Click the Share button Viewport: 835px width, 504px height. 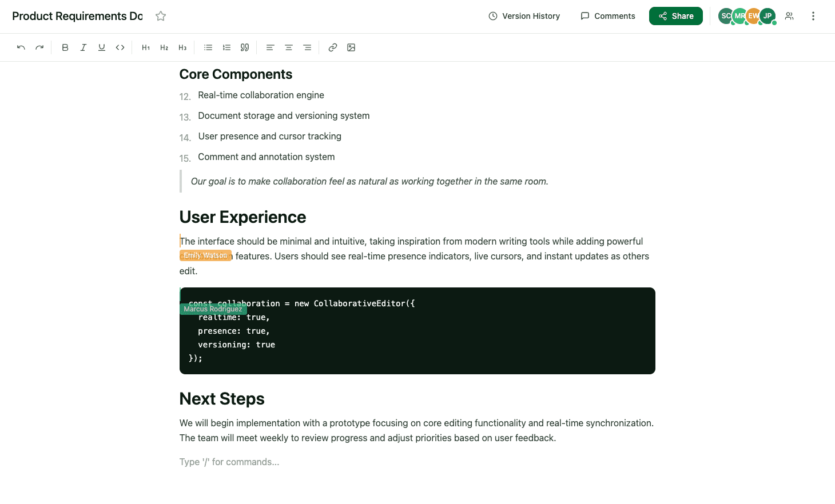coord(675,16)
